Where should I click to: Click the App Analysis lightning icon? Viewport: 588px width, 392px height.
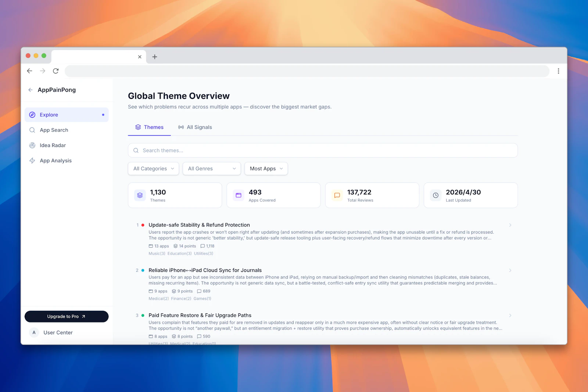pos(32,161)
